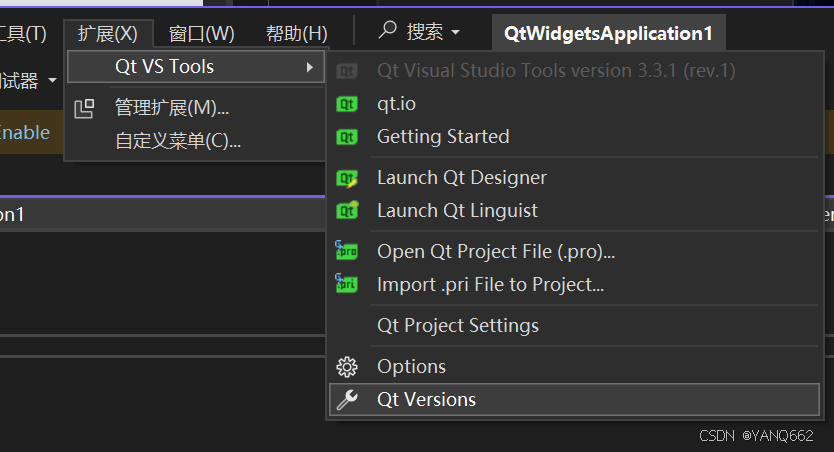Click the QtWidgetsApplication1 title label
Screen dimensions: 834x452
(608, 34)
